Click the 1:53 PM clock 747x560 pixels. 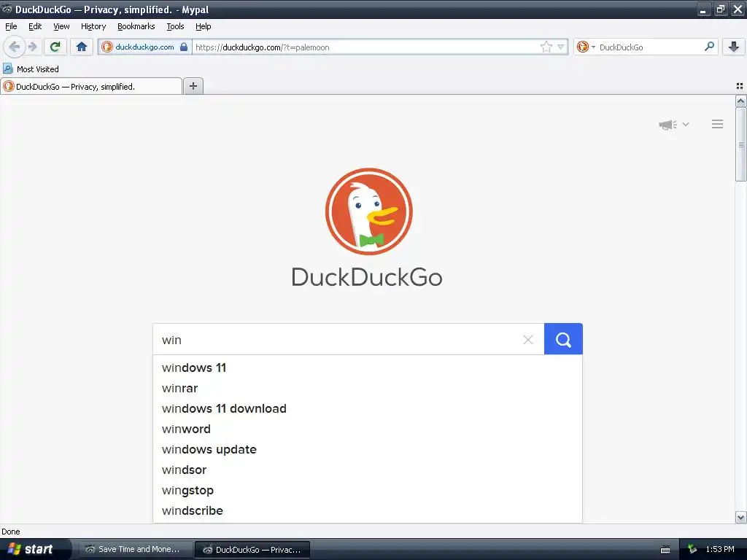click(720, 549)
